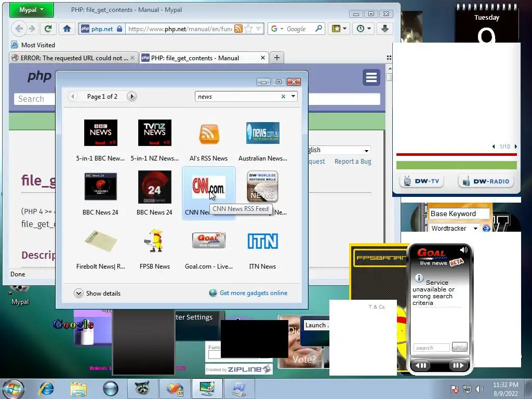532x399 pixels.
Task: Open the history clock button
Action: pos(364,29)
